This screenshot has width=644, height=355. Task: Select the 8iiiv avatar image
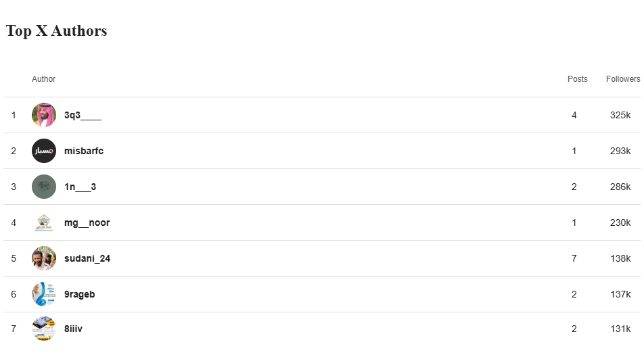click(44, 329)
